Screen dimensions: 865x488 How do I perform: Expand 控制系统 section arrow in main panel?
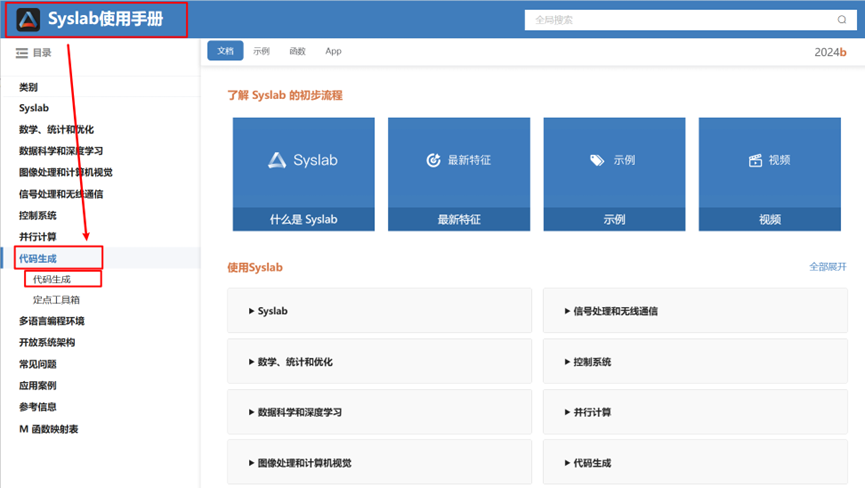click(567, 362)
